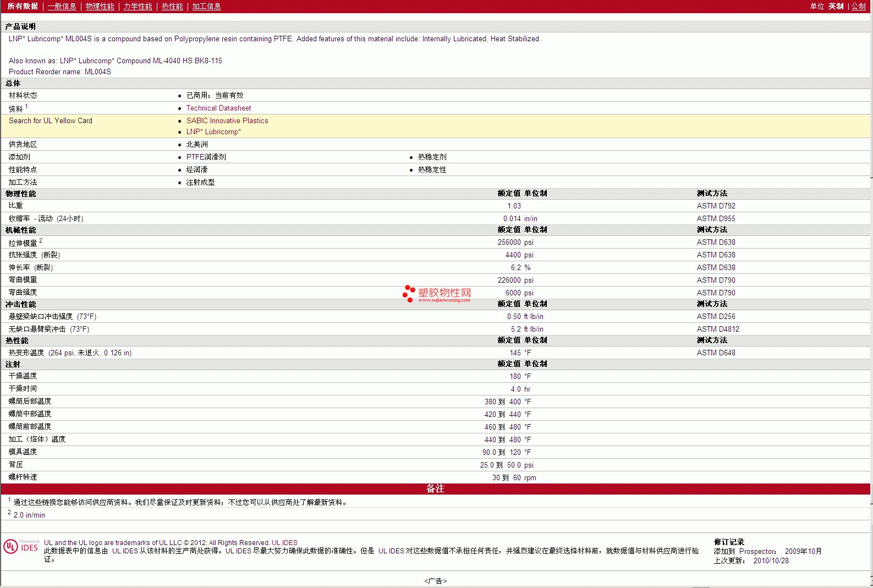Switch units to 公制
This screenshot has height=588, width=873.
858,7
